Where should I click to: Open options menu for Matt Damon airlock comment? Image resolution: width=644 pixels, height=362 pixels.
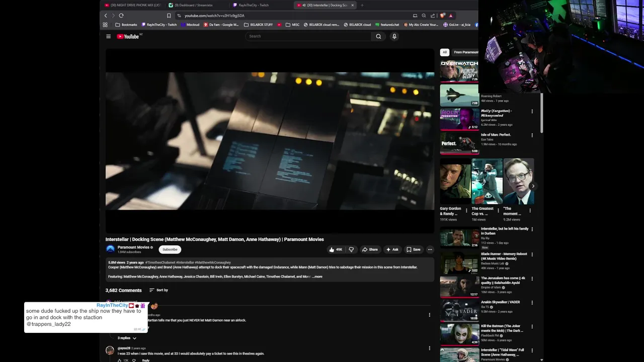429,315
